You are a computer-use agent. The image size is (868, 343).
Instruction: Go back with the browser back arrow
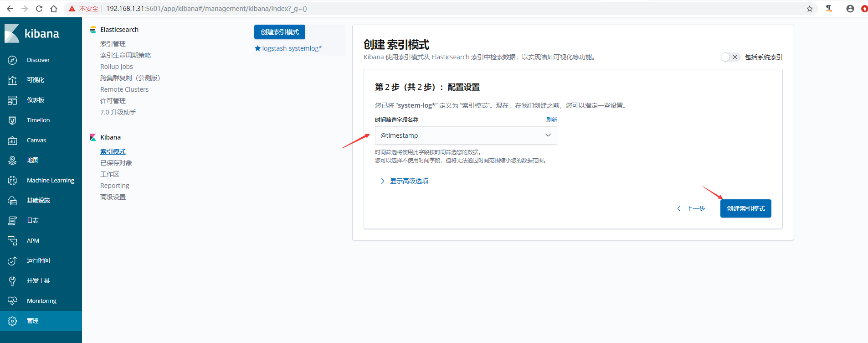coord(10,9)
